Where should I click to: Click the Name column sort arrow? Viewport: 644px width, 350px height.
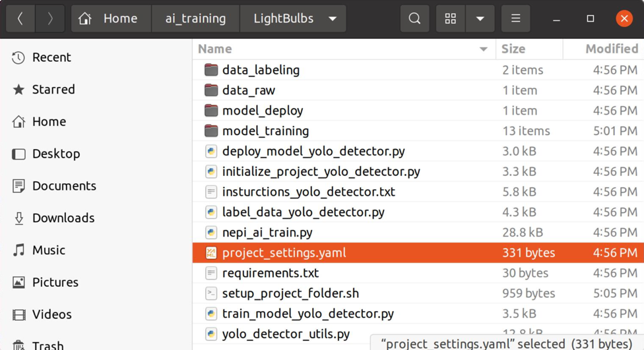483,49
